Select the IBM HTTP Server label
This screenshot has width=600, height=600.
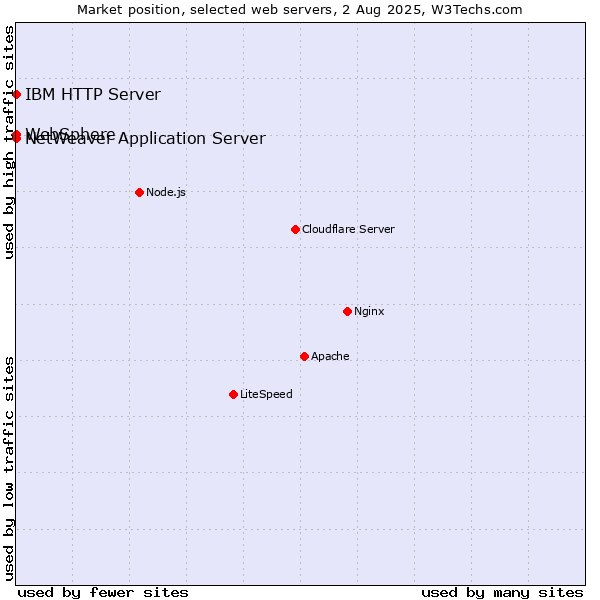click(93, 95)
